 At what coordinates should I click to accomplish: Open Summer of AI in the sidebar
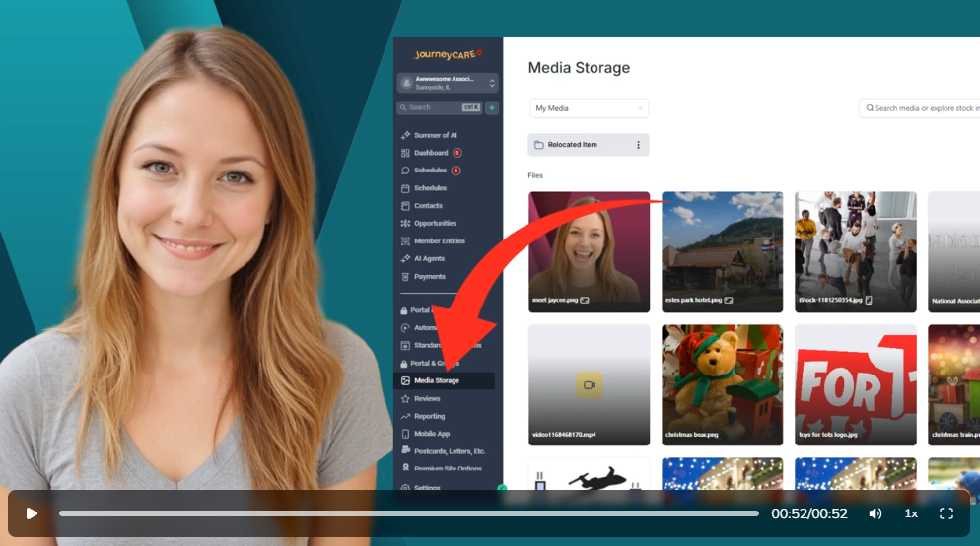[x=435, y=135]
